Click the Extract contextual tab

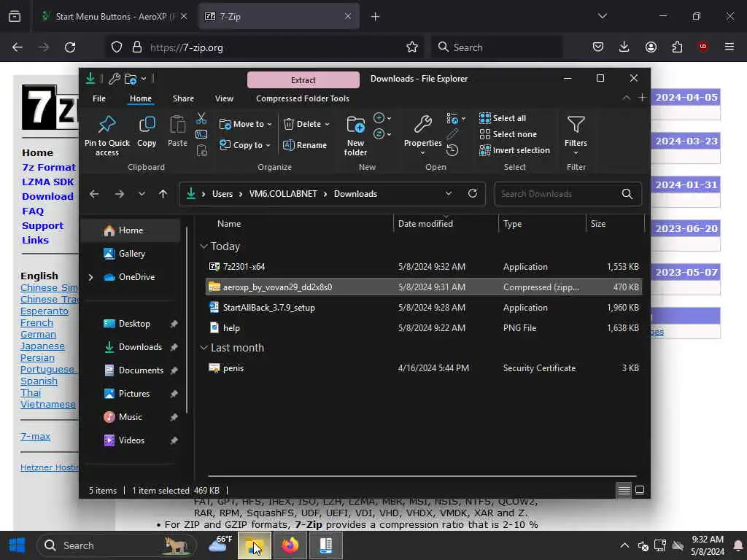tap(303, 80)
